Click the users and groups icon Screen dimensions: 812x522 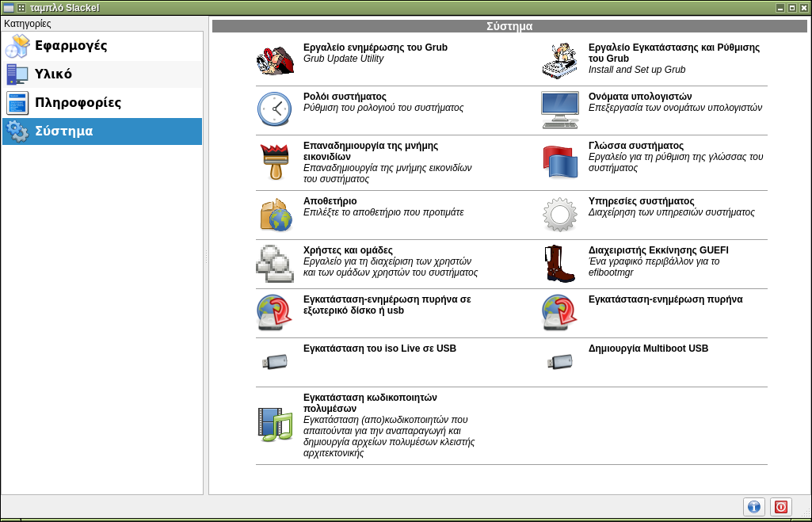[275, 264]
